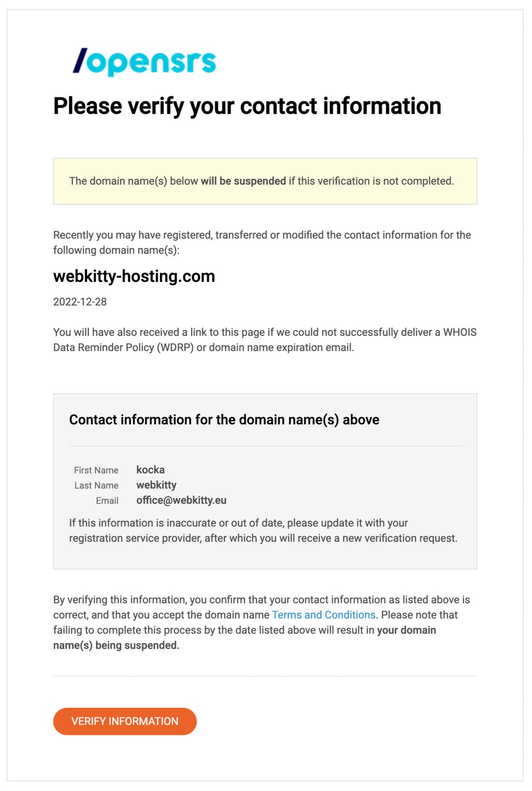Click the bold 'your domain name(s) being suspended' text
The width and height of the screenshot is (532, 791).
point(244,638)
